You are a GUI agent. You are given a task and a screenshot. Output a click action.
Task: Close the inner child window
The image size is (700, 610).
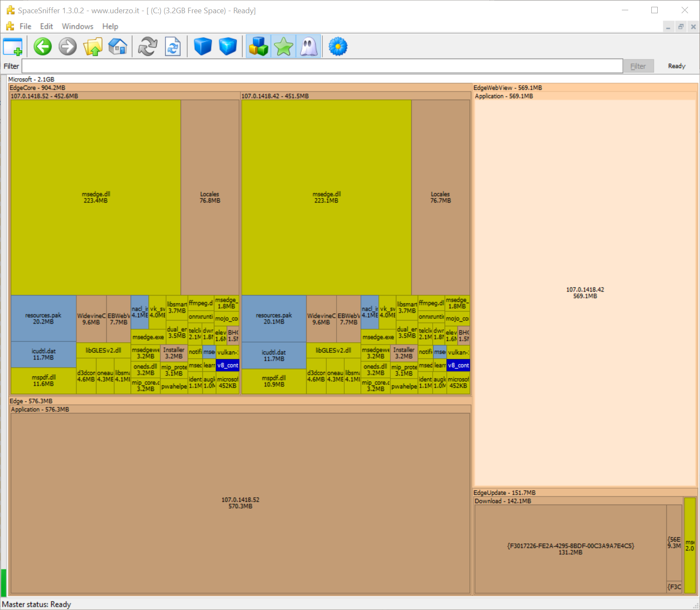(694, 27)
